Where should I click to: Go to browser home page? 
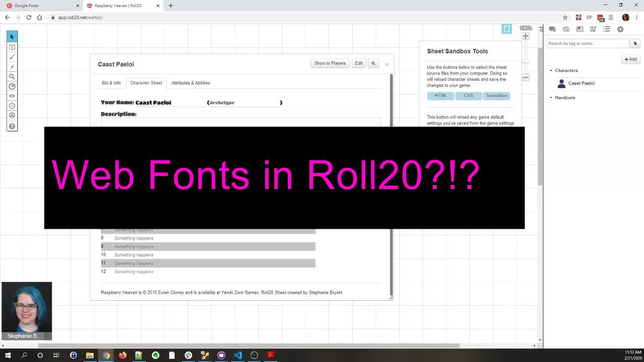[39, 18]
